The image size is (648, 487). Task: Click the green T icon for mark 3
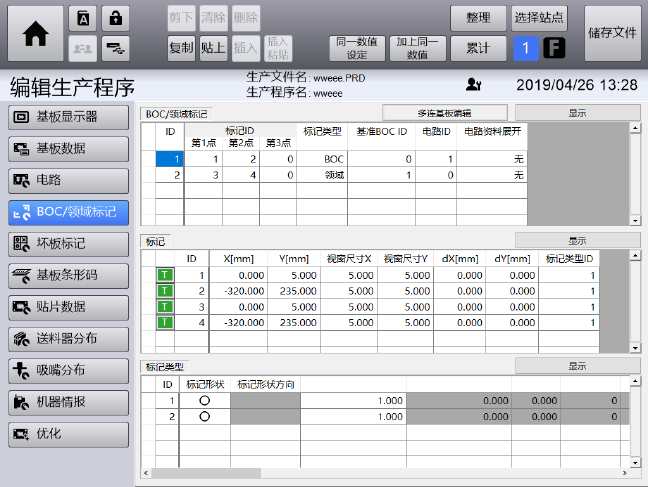click(165, 307)
